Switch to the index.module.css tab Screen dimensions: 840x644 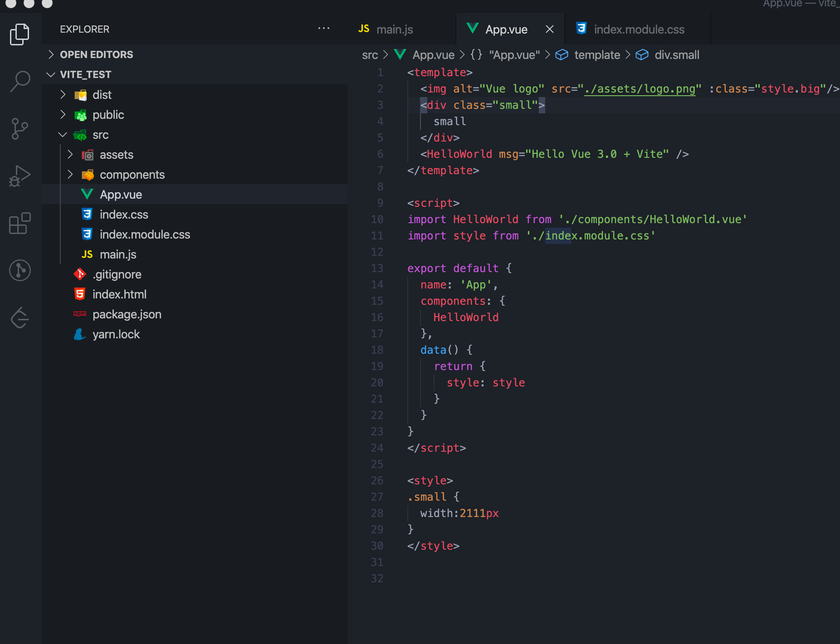(639, 29)
